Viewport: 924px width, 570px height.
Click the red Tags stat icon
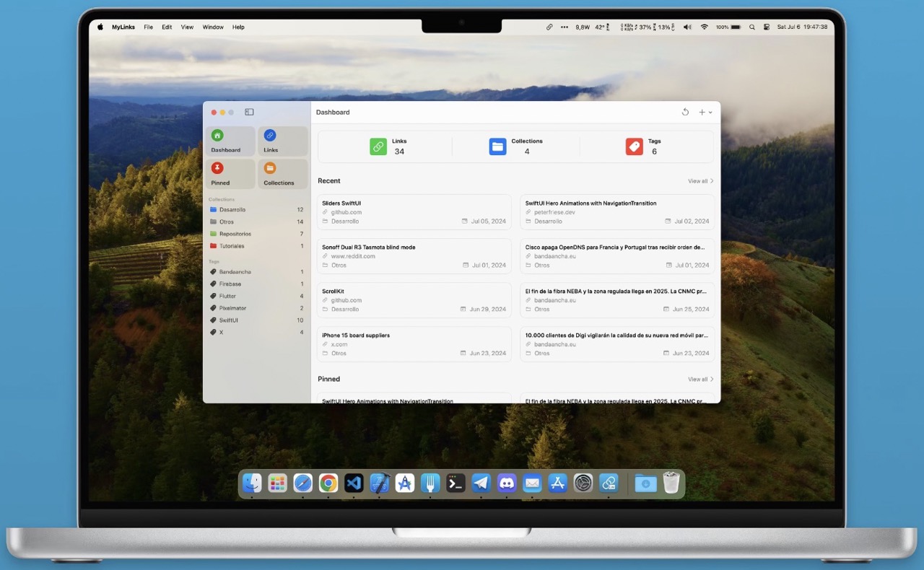[634, 146]
